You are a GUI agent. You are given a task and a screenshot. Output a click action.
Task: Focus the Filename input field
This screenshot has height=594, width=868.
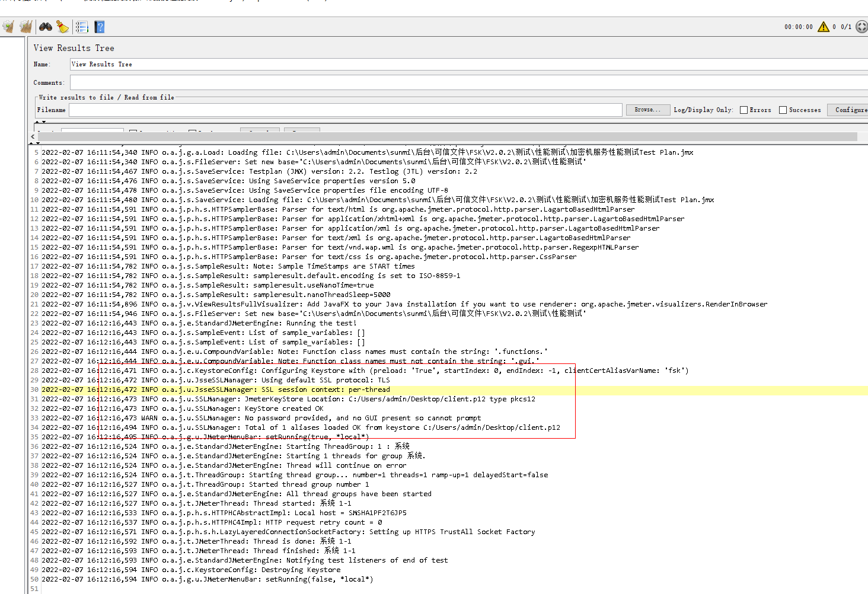point(346,110)
